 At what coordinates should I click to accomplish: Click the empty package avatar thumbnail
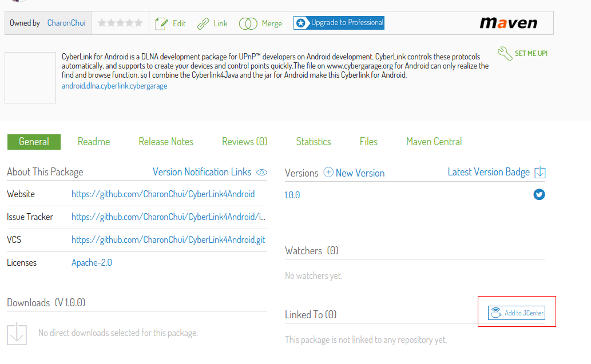30,78
